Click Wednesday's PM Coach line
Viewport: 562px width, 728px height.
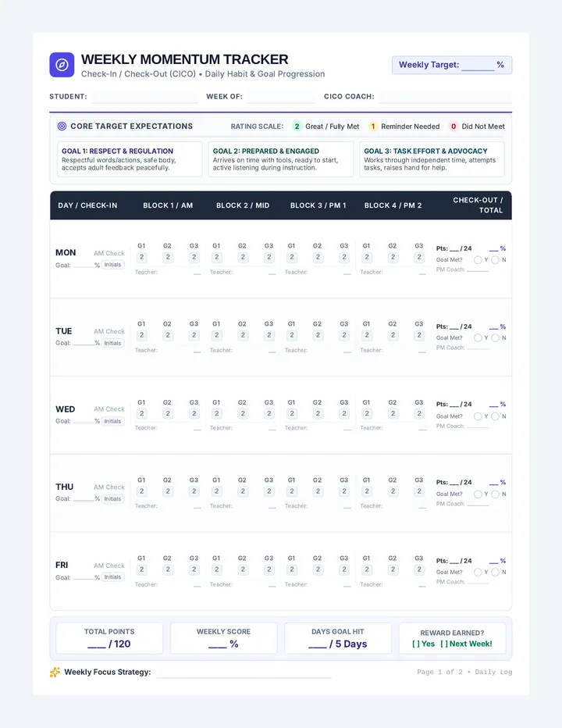tap(477, 426)
